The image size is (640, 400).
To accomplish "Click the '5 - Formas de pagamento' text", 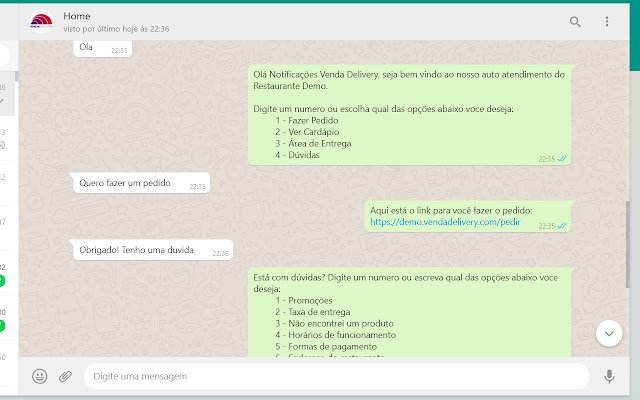I will pyautogui.click(x=326, y=346).
